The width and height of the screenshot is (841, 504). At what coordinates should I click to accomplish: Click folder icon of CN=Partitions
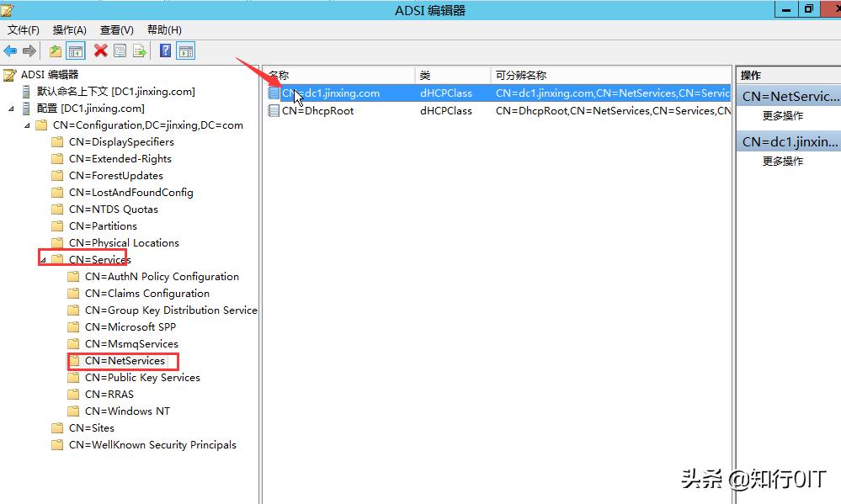(57, 226)
